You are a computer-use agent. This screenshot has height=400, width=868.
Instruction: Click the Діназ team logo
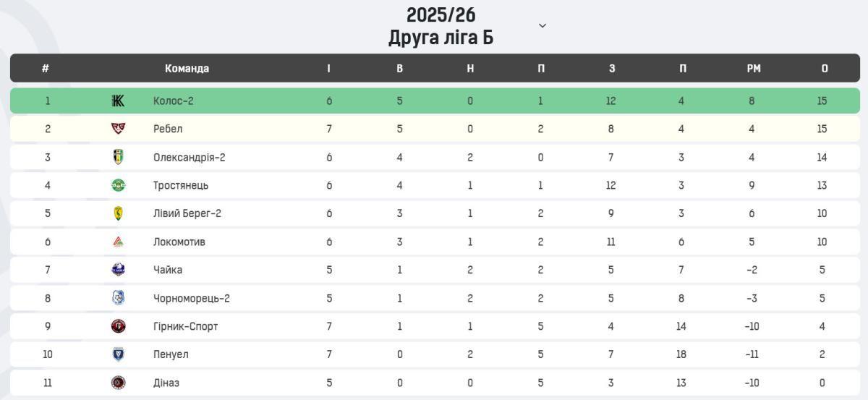118,383
